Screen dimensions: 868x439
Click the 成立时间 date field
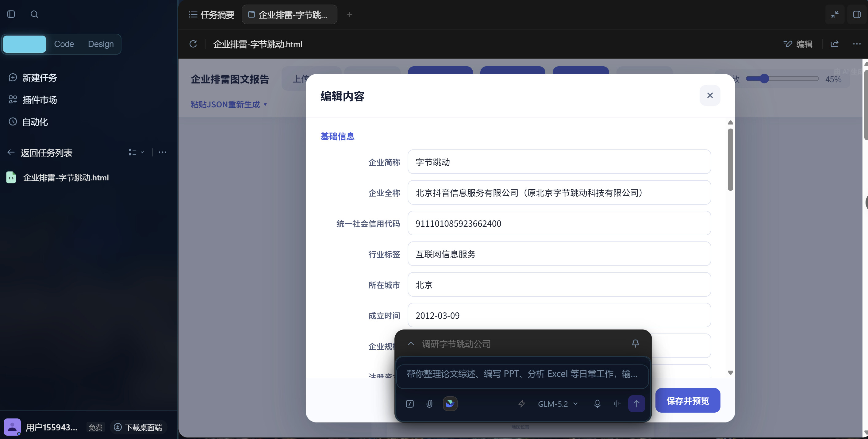pos(559,315)
